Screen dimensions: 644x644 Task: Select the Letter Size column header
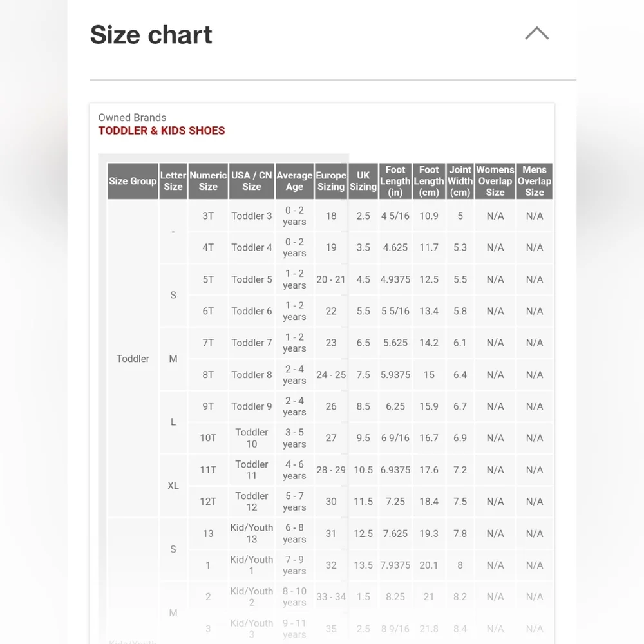[173, 181]
